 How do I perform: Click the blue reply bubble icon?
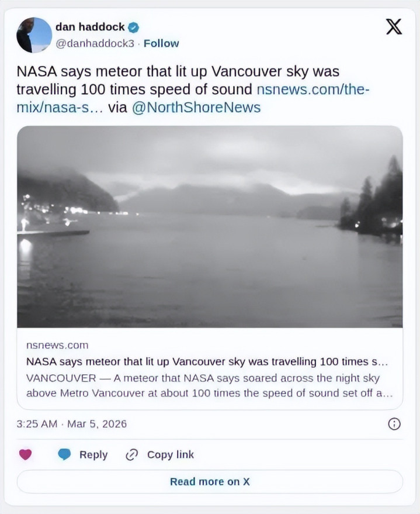click(64, 454)
